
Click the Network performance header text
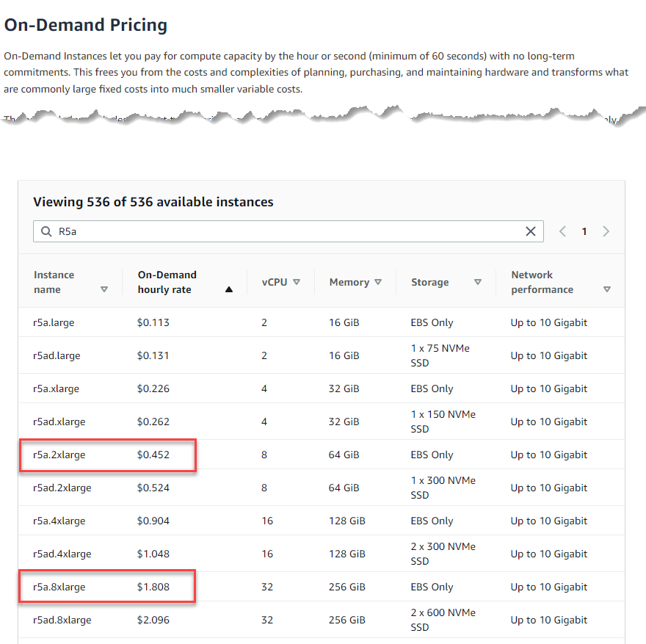click(542, 282)
